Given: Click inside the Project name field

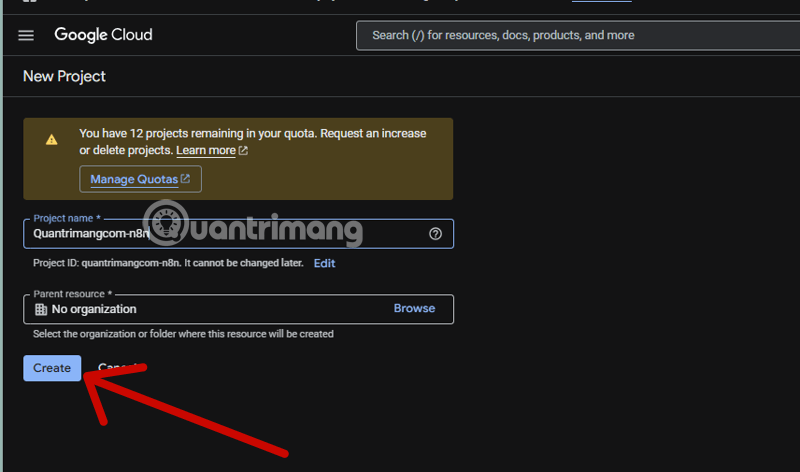Looking at the screenshot, I should click(238, 234).
